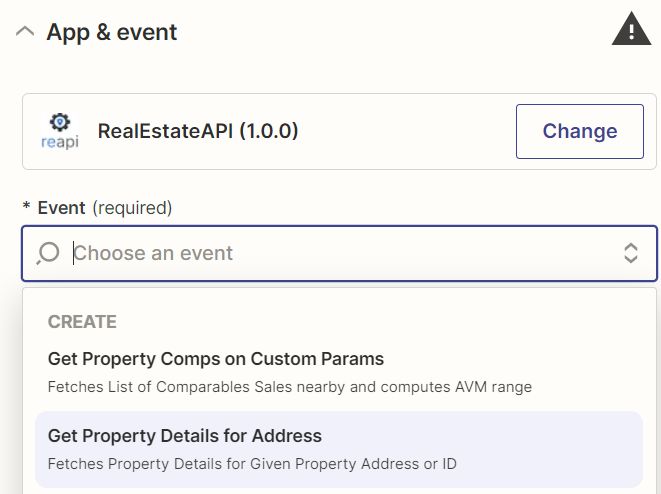Click the magnifier search icon in Event field
This screenshot has height=494, width=661.
pyautogui.click(x=48, y=253)
